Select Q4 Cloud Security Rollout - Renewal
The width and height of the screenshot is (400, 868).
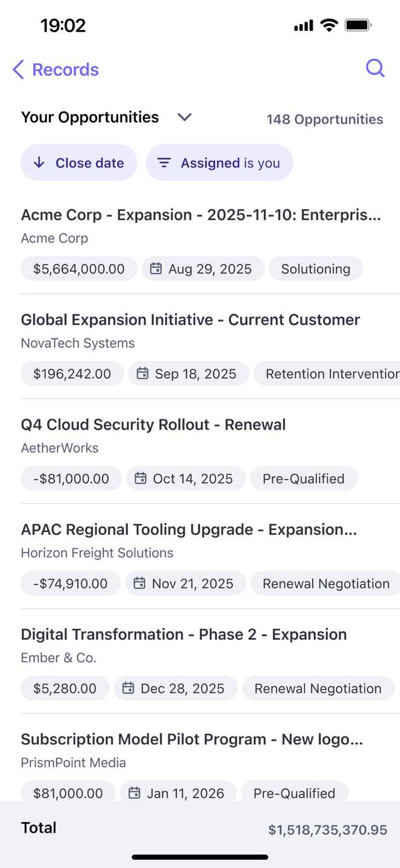[153, 425]
